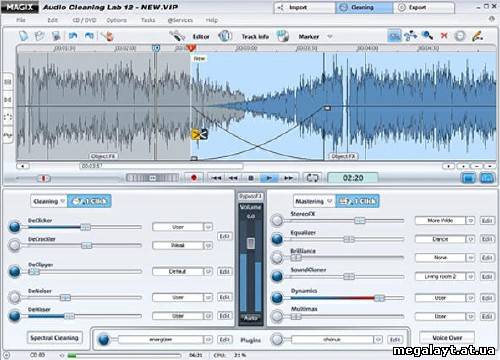Stop playback with the stop button
The height and width of the screenshot is (360, 500).
pyautogui.click(x=251, y=178)
